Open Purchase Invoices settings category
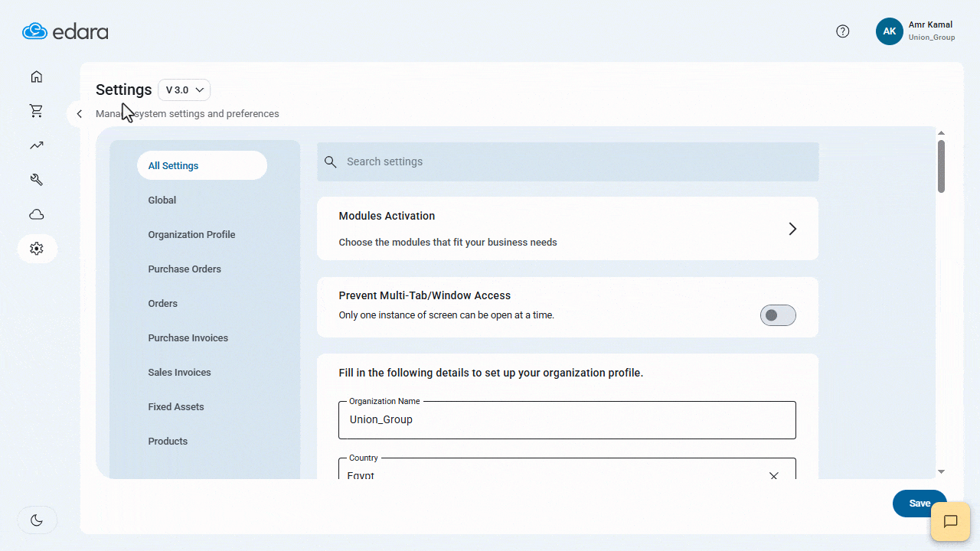The image size is (980, 551). tap(188, 337)
